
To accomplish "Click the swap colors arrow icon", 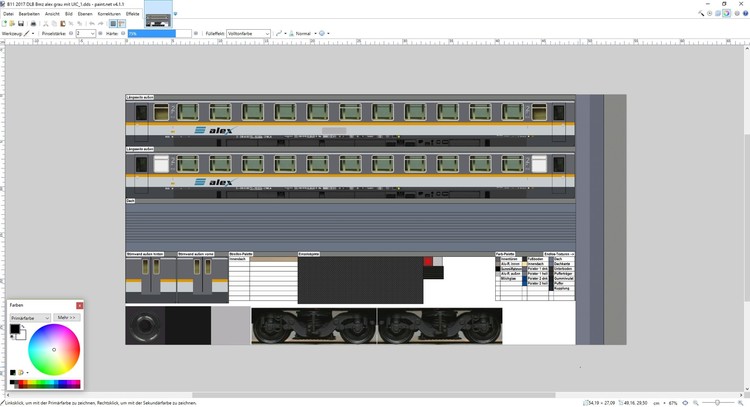I will [23, 326].
